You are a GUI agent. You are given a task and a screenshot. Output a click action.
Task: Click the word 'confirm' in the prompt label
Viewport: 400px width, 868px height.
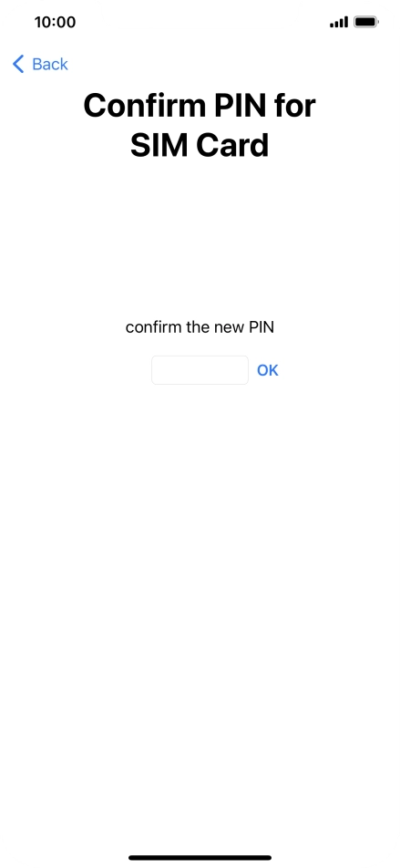point(153,327)
